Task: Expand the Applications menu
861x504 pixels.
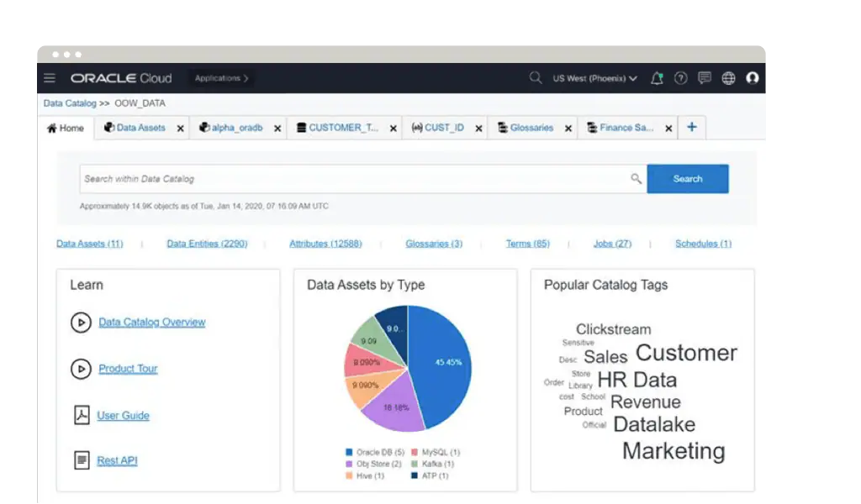Action: (221, 78)
